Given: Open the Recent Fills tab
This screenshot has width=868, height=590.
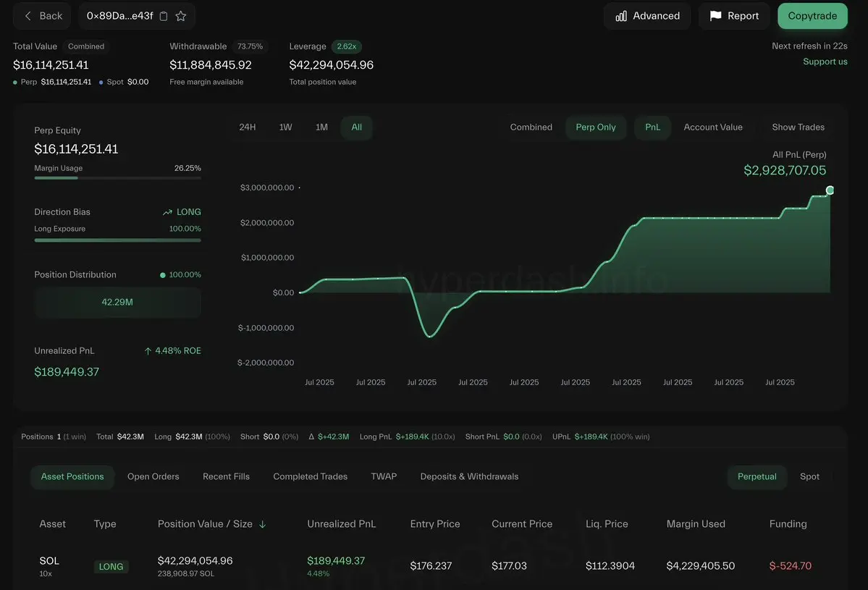Looking at the screenshot, I should (x=226, y=476).
